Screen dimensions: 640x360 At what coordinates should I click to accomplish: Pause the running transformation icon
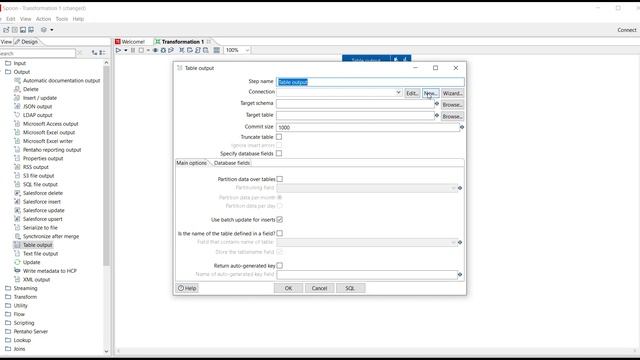pyautogui.click(x=133, y=50)
